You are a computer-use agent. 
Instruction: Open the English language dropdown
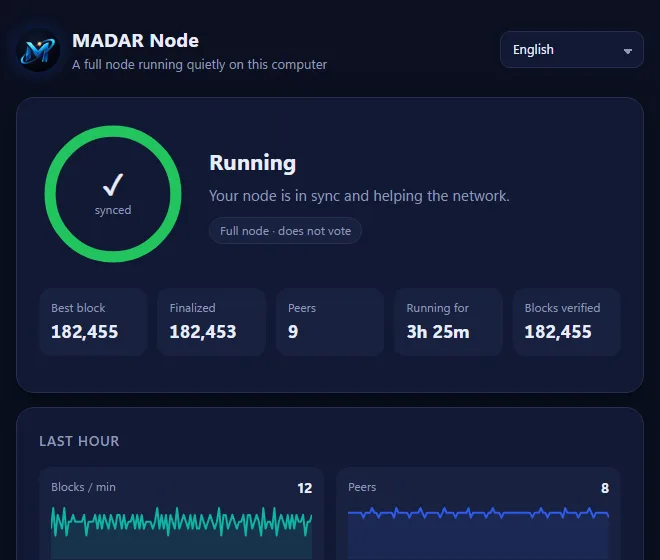pos(572,50)
